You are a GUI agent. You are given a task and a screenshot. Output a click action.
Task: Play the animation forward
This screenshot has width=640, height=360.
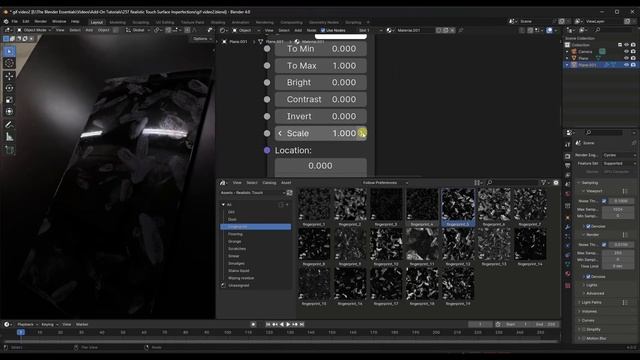(288, 324)
